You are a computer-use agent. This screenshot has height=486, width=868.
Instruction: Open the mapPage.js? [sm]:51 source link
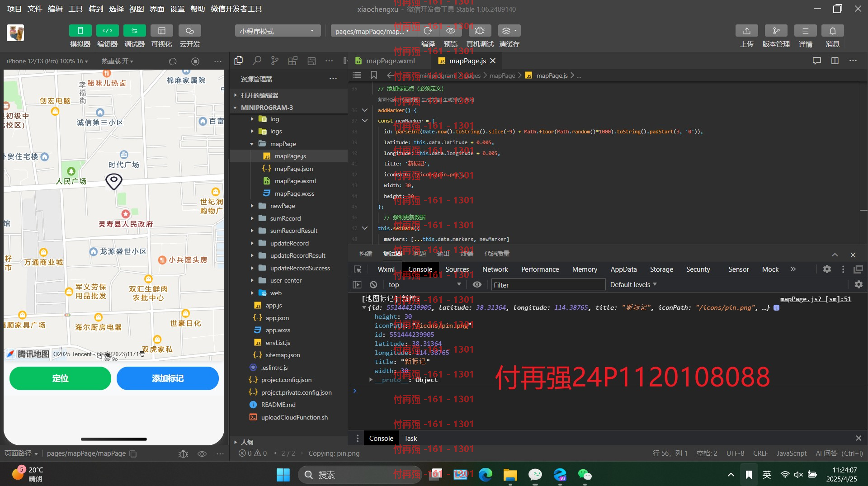[x=816, y=299]
